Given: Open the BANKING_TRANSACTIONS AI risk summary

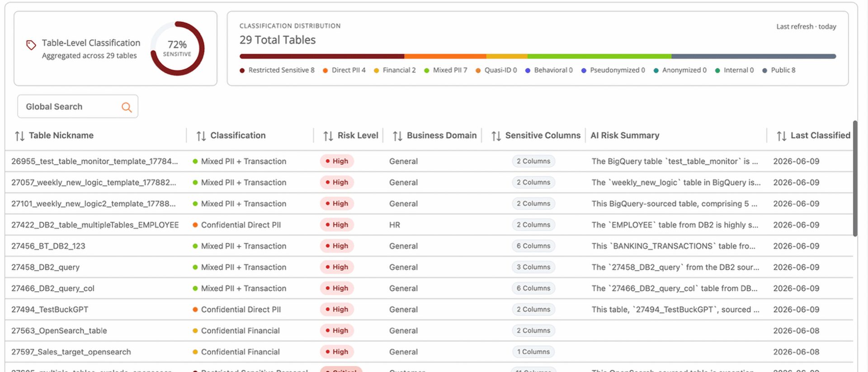Looking at the screenshot, I should pos(674,246).
